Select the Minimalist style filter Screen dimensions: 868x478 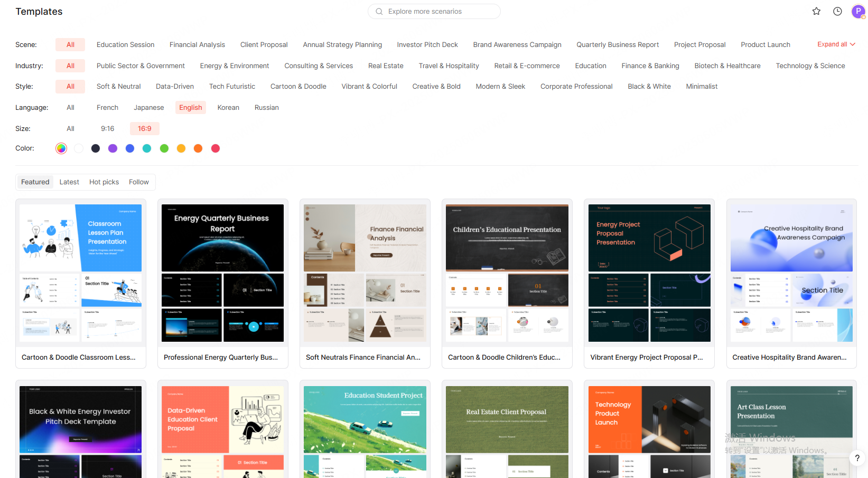click(x=701, y=86)
